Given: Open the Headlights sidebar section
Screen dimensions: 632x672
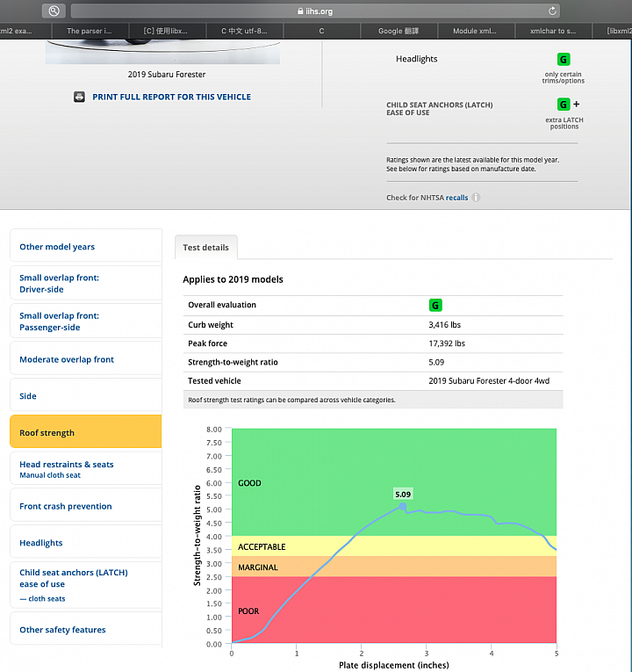Looking at the screenshot, I should (86, 543).
